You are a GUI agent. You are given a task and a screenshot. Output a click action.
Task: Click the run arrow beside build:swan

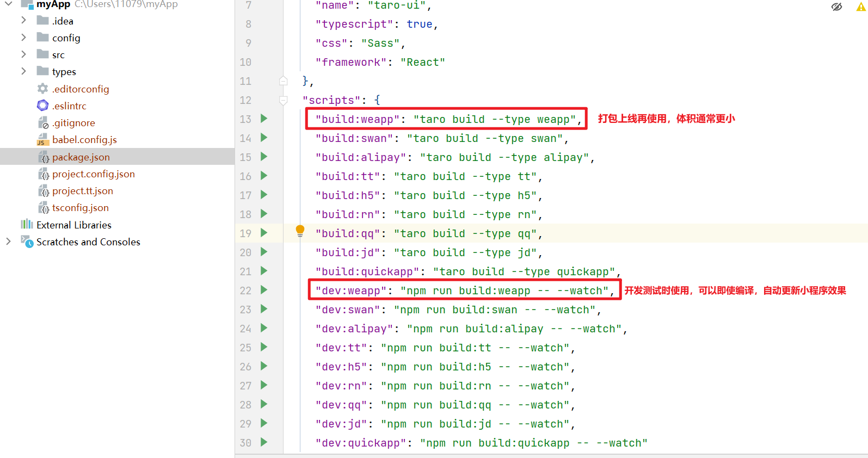tap(264, 138)
